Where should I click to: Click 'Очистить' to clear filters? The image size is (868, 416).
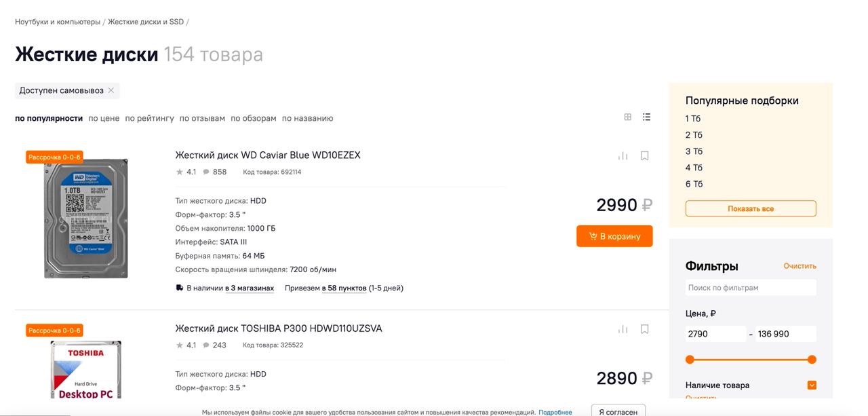pos(800,266)
